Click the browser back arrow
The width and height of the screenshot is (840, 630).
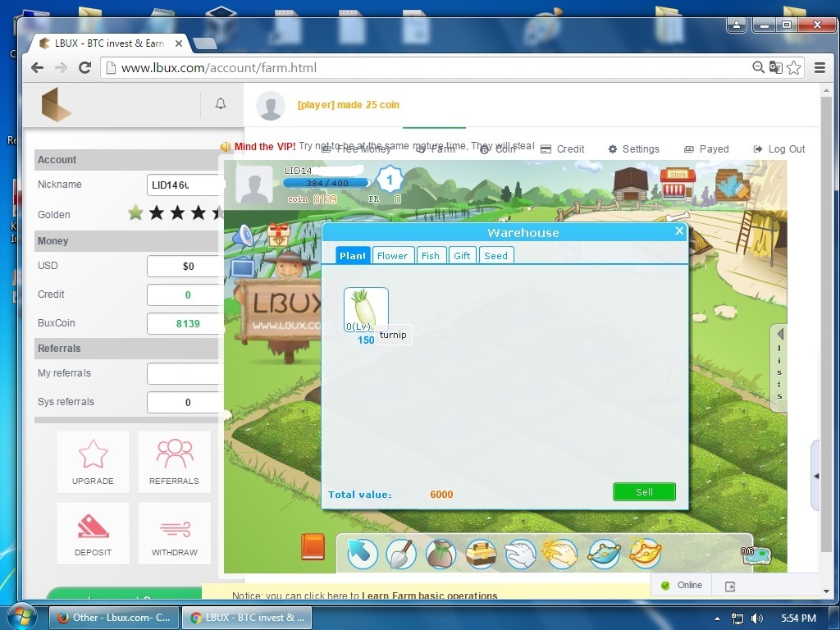(x=37, y=67)
